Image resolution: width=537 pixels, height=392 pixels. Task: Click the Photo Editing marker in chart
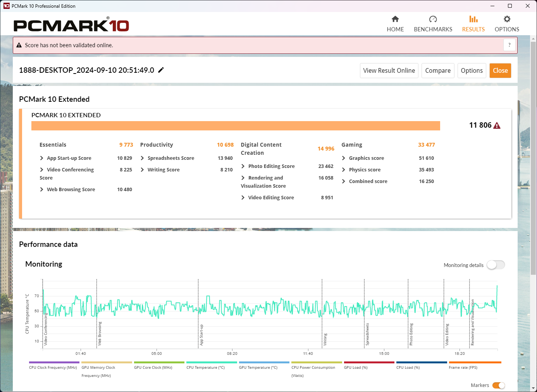pos(411,334)
